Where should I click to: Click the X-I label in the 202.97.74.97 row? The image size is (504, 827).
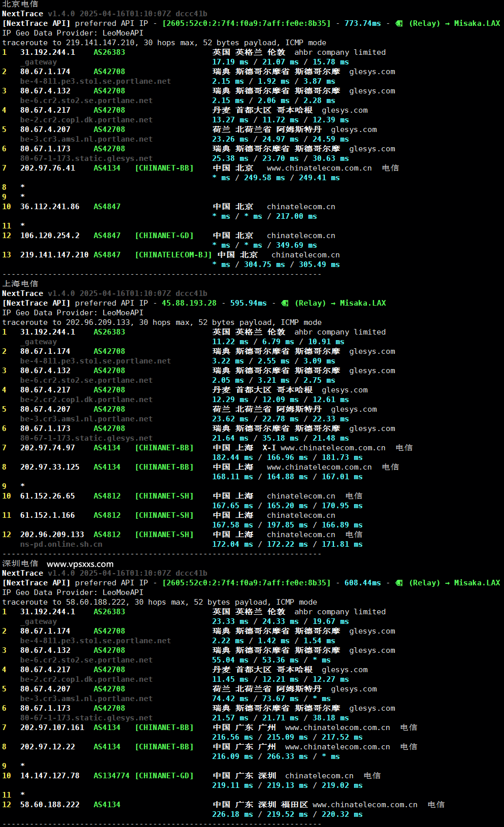269,448
